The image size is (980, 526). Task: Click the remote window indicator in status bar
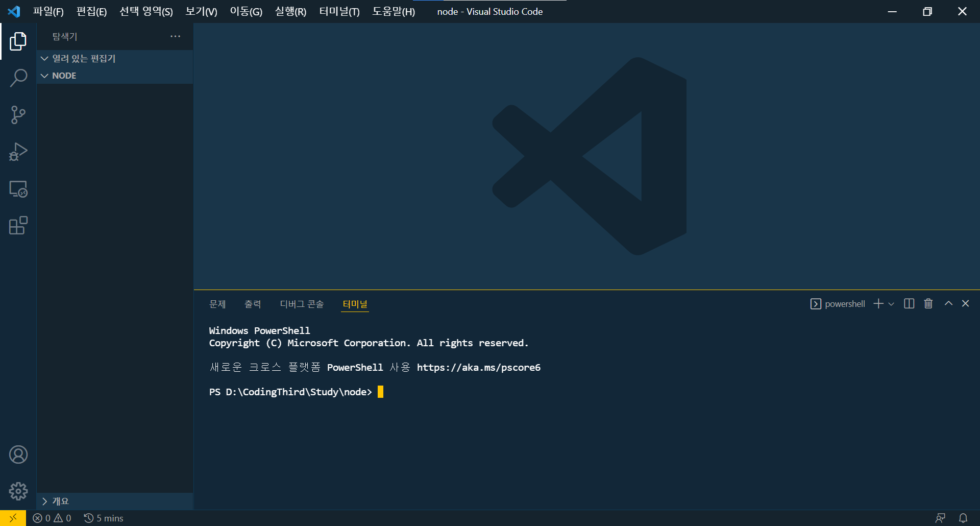coord(13,518)
